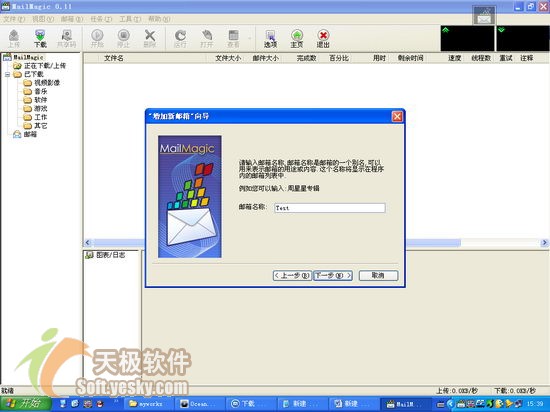550x412 pixels.
Task: Open the 文件 menu
Action: point(14,19)
